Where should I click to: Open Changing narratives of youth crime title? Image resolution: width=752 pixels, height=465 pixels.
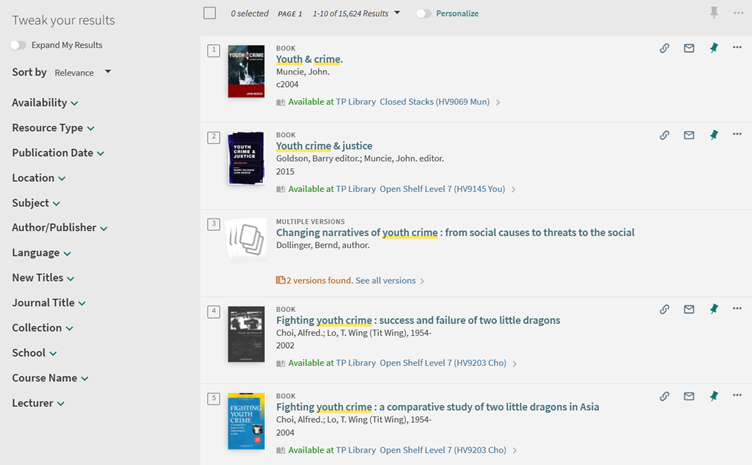[455, 233]
